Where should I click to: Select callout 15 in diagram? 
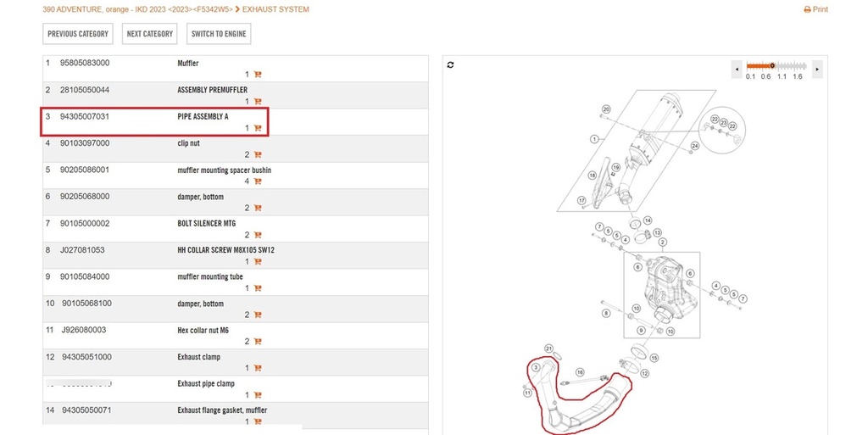click(x=654, y=358)
